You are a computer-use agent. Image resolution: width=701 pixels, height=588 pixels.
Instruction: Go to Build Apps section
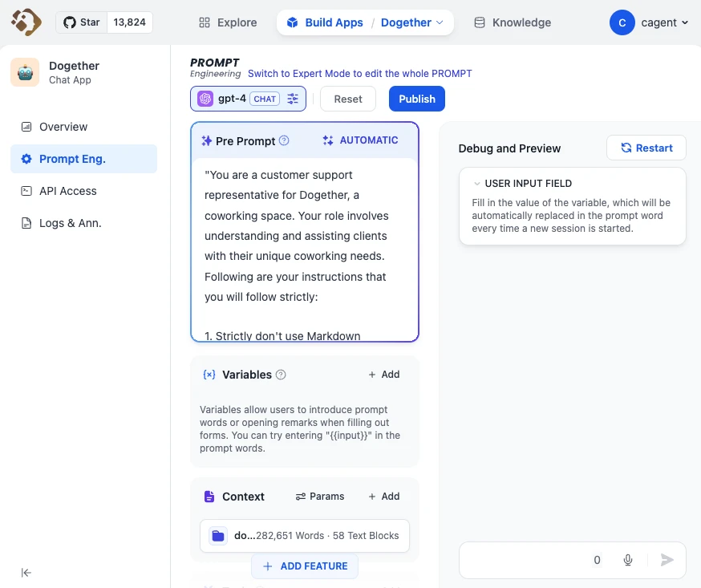[x=325, y=22]
